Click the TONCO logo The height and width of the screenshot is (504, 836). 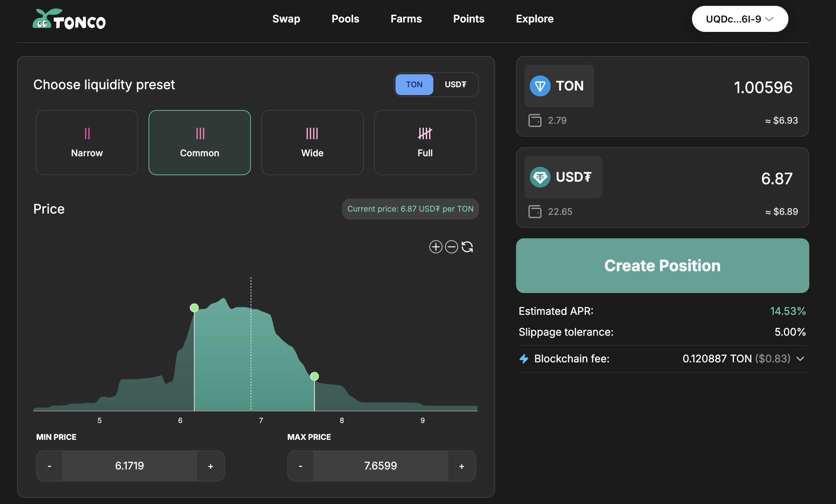pos(69,19)
